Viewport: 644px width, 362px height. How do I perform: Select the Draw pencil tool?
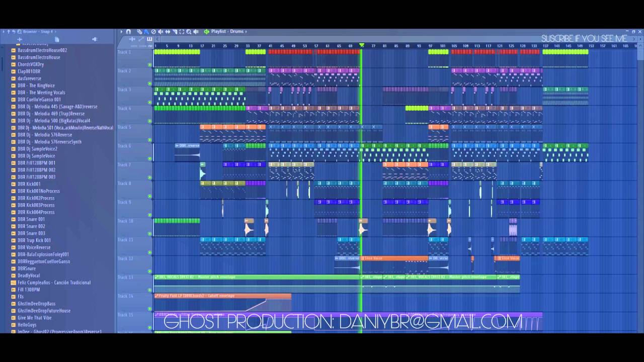pyautogui.click(x=139, y=32)
